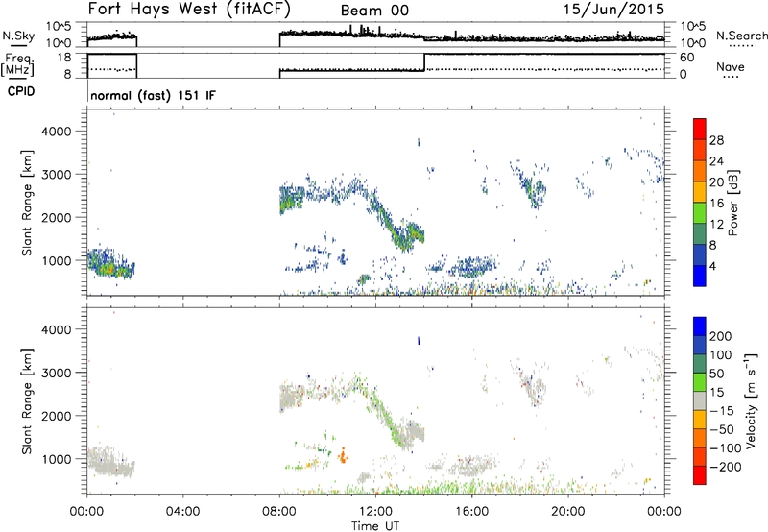The width and height of the screenshot is (768, 532).
Task: Click the blue bottom of Power color bar
Action: pos(700,276)
